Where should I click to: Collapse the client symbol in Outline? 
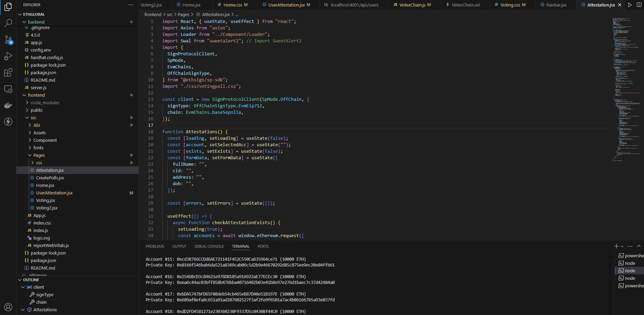(23, 287)
